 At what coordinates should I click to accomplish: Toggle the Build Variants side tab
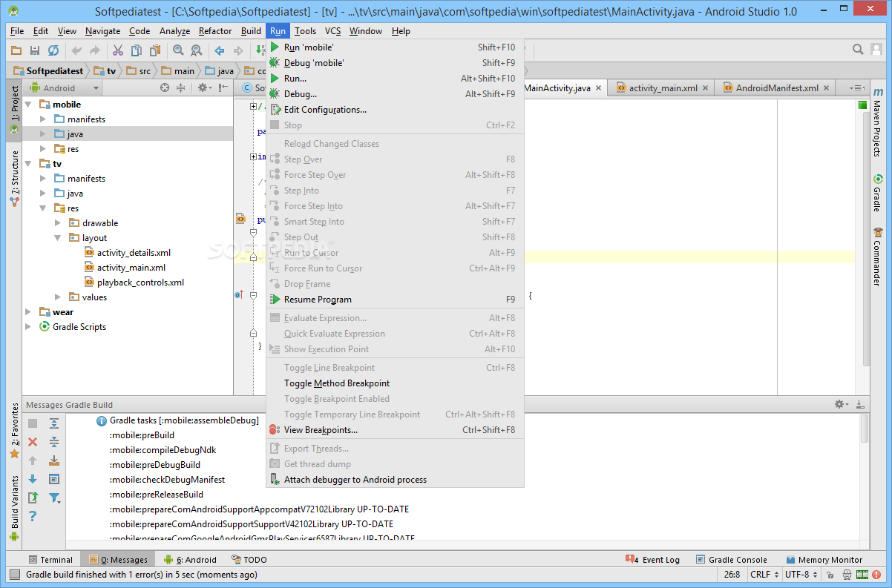(14, 509)
